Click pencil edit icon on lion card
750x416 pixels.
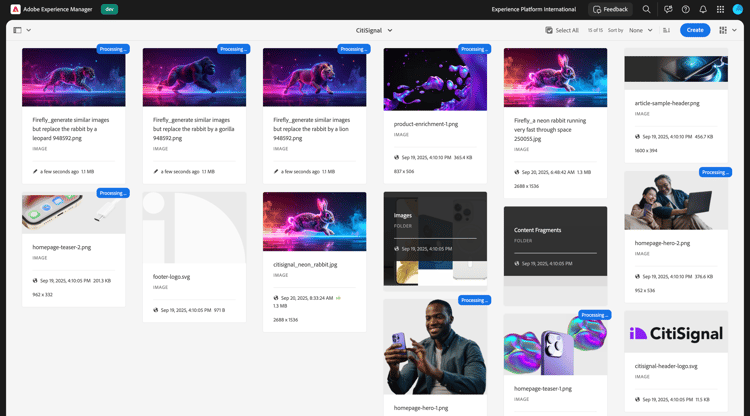click(276, 171)
